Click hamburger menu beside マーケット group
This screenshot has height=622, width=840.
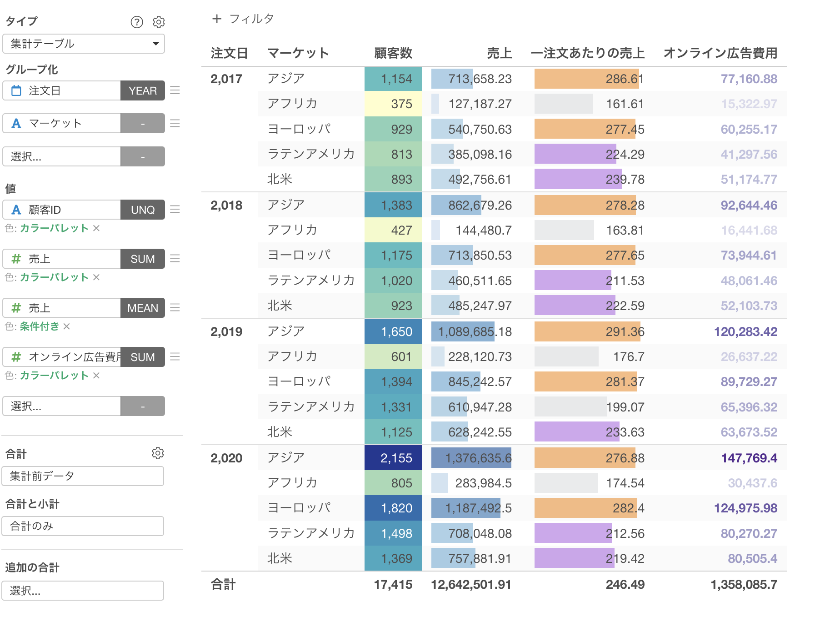point(175,123)
